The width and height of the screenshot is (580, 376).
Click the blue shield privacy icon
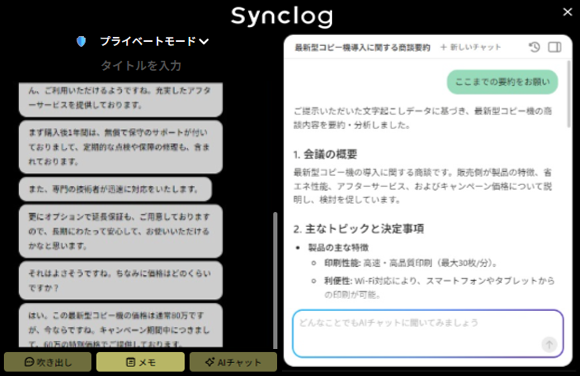(81, 41)
